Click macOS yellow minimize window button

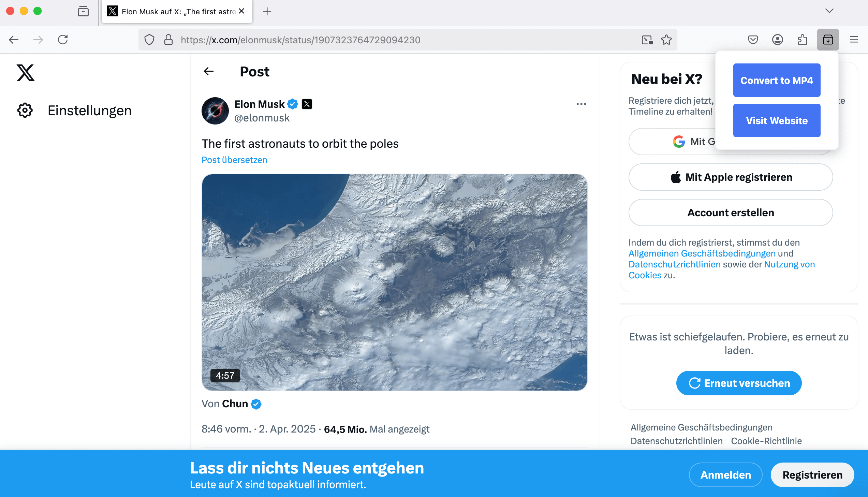tap(24, 11)
